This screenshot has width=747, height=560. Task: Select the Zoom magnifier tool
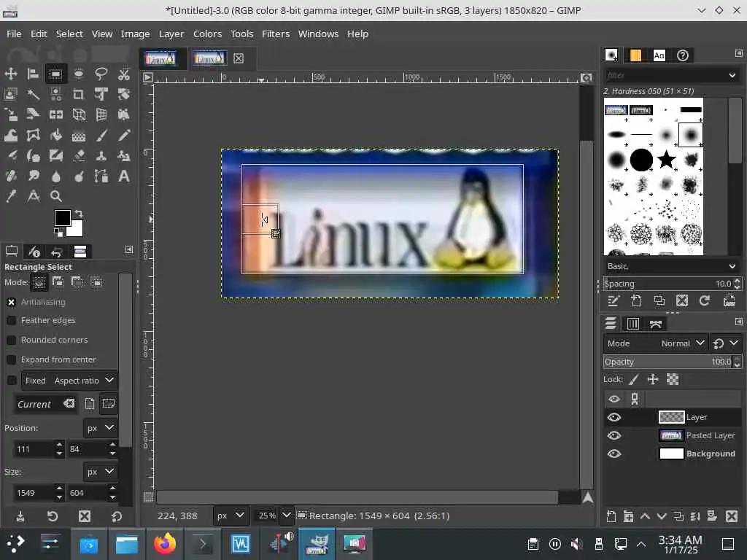click(x=55, y=196)
